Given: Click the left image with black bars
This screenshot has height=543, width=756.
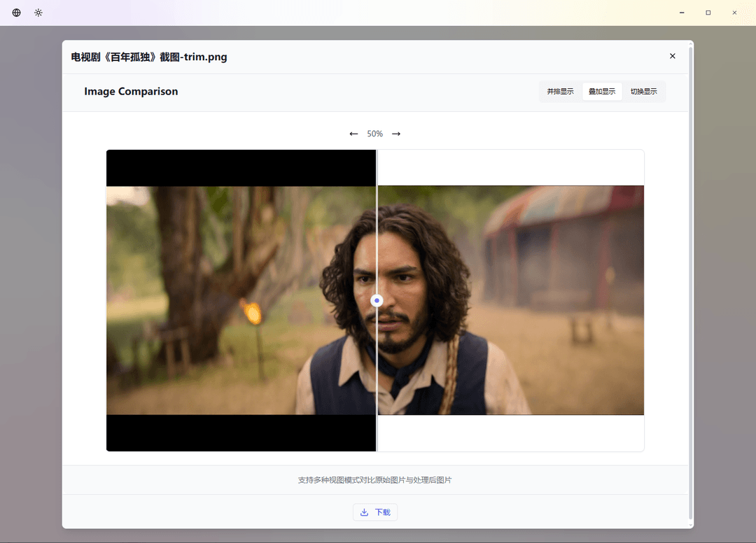Looking at the screenshot, I should (238, 301).
